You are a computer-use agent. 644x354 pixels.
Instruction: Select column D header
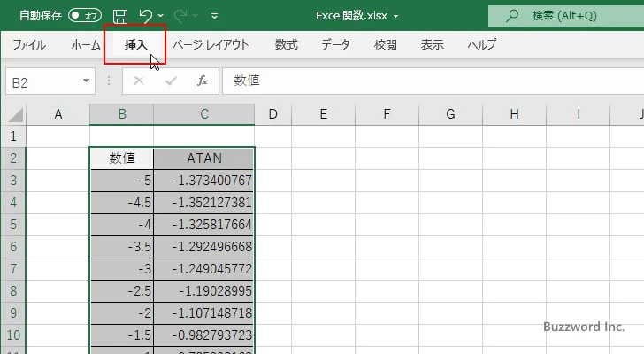click(272, 114)
